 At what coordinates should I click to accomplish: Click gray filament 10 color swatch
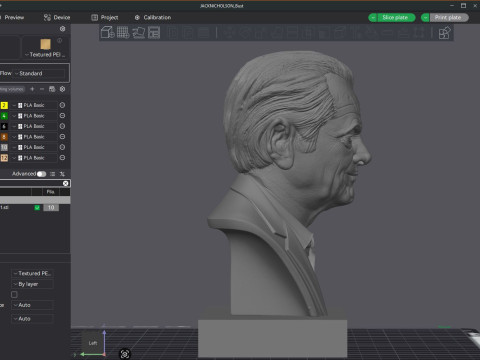[x=4, y=147]
